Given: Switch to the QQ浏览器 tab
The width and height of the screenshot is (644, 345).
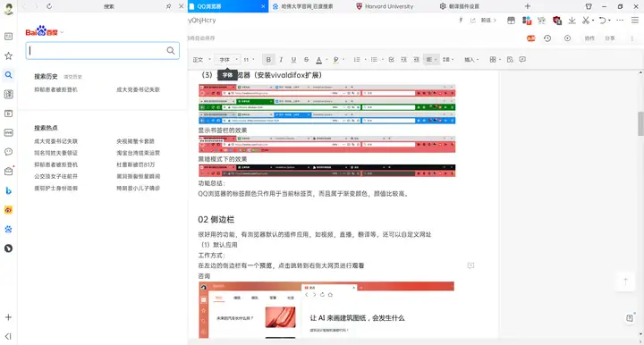Looking at the screenshot, I should coord(228,6).
